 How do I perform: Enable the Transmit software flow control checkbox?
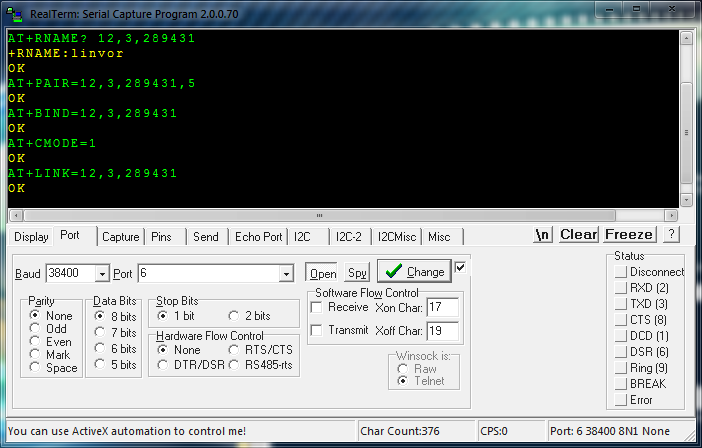click(x=316, y=331)
